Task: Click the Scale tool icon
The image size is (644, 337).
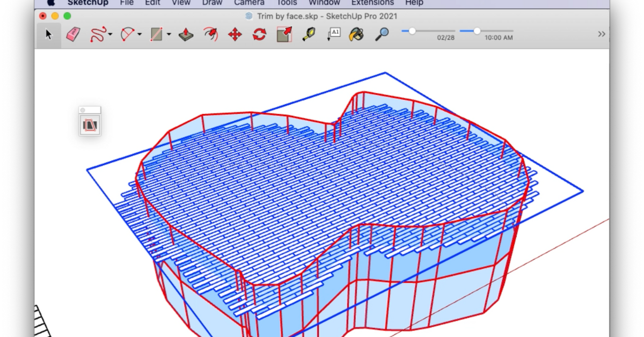Action: [x=284, y=35]
